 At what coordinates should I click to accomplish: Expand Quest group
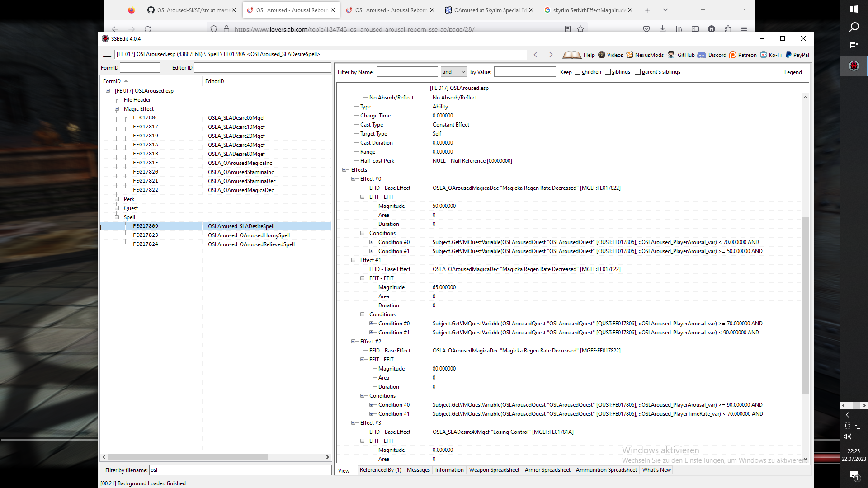pos(117,208)
